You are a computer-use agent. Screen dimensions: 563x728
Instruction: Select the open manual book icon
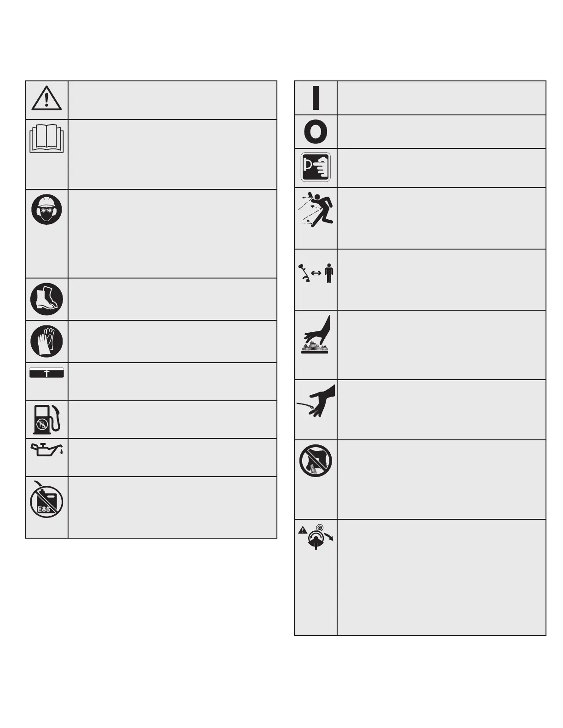click(x=46, y=138)
